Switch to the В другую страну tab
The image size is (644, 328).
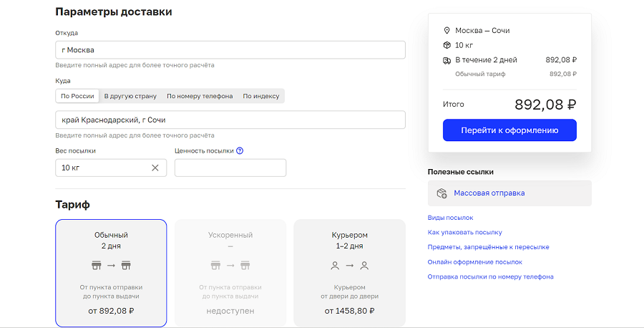coord(130,96)
